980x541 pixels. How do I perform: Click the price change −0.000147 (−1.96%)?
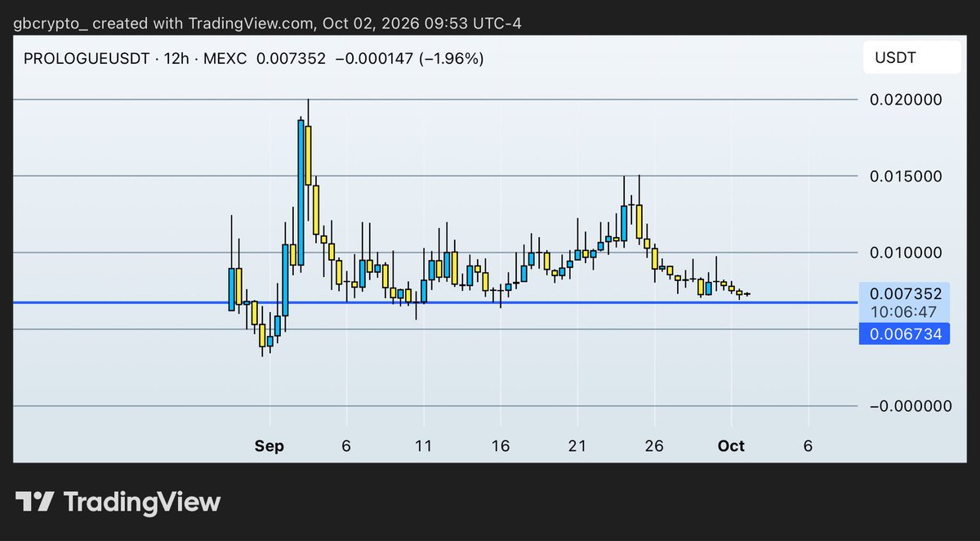tap(411, 59)
